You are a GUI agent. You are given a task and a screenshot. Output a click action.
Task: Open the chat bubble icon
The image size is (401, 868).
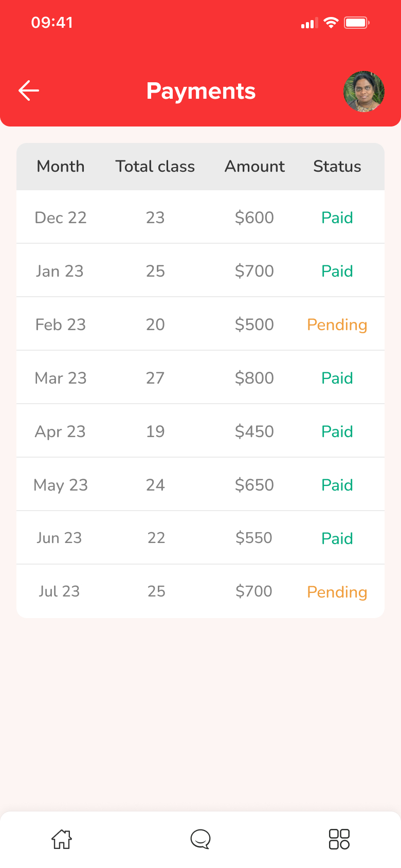point(200,839)
